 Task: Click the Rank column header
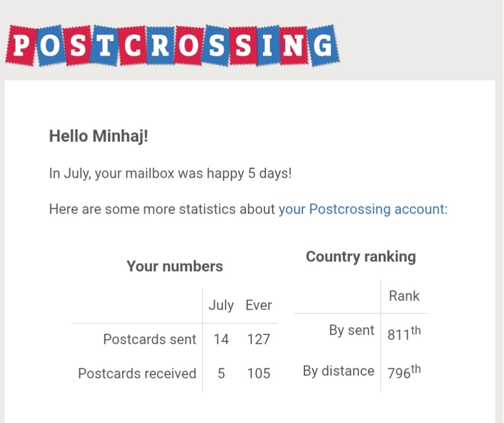[x=404, y=296]
